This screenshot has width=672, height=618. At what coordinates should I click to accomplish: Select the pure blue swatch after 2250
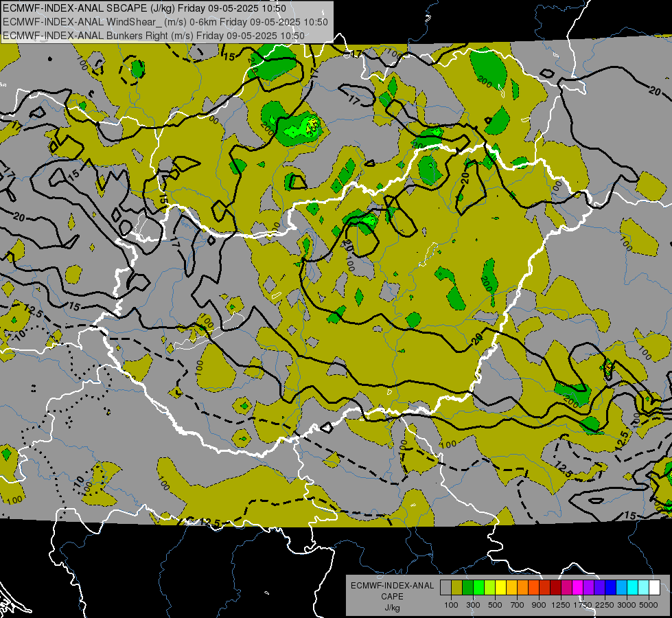pyautogui.click(x=611, y=588)
